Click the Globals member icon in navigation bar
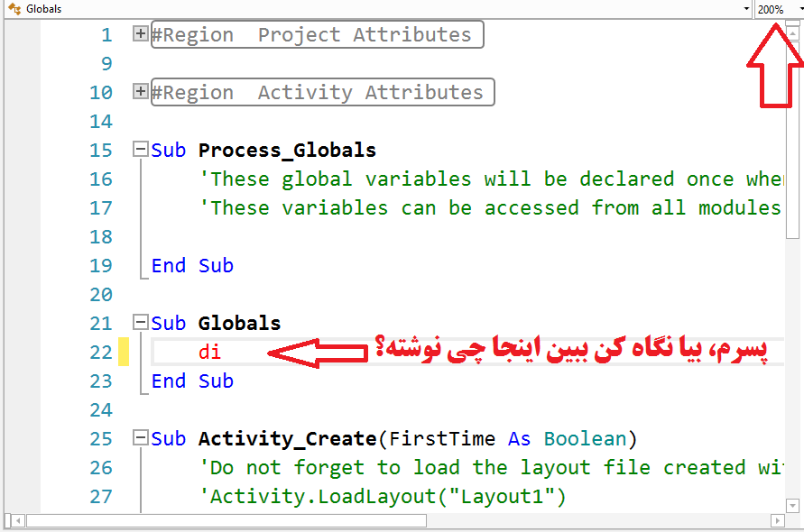 (14, 9)
